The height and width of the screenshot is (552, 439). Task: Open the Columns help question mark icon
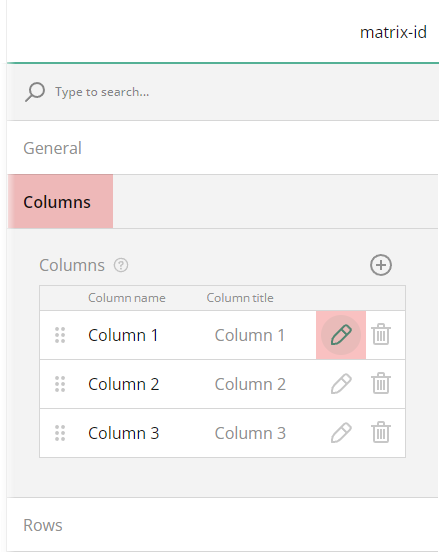[121, 265]
